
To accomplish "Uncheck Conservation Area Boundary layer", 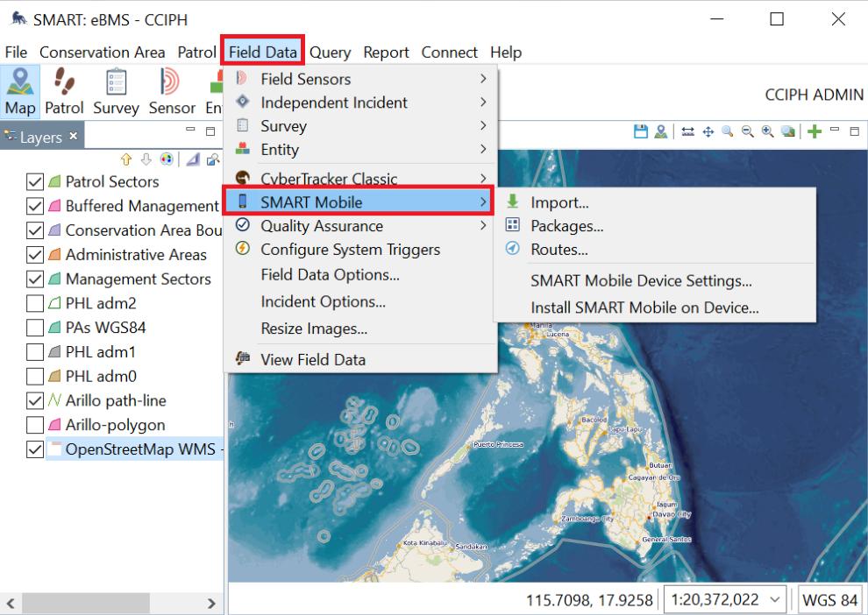I will click(x=35, y=230).
